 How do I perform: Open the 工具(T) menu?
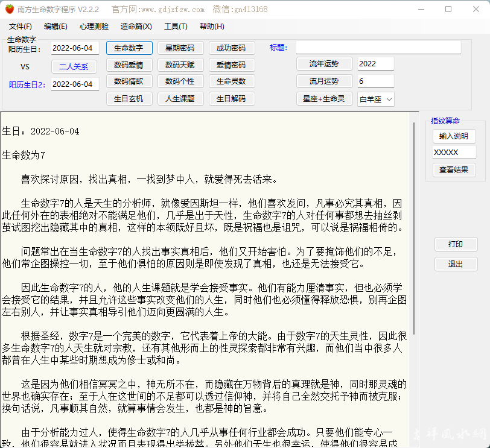point(176,27)
